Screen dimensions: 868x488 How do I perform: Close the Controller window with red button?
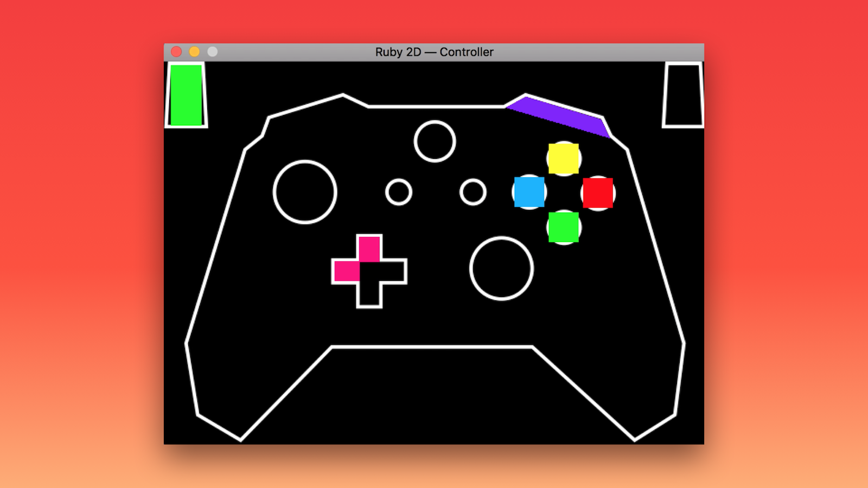point(176,52)
